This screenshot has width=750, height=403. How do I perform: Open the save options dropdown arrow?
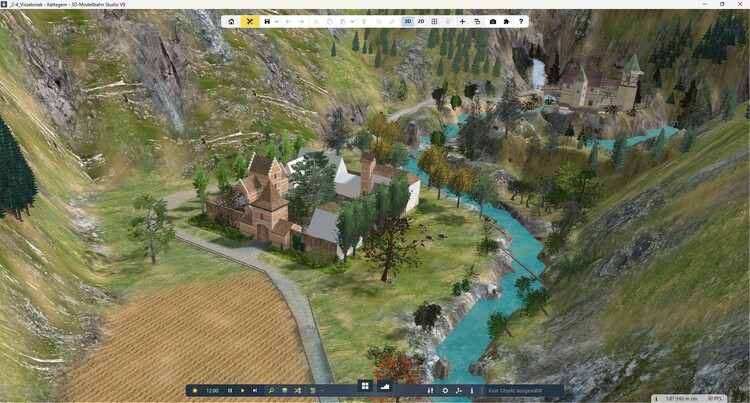click(x=276, y=22)
